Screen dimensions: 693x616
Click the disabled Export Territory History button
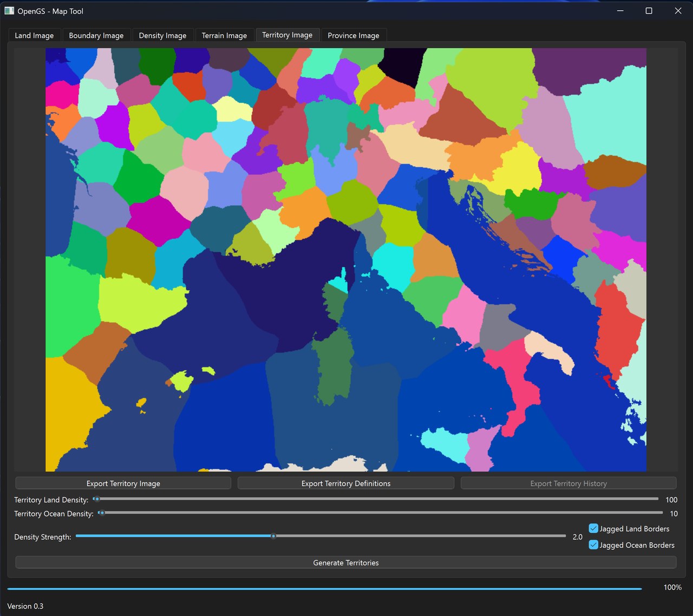[x=568, y=483]
